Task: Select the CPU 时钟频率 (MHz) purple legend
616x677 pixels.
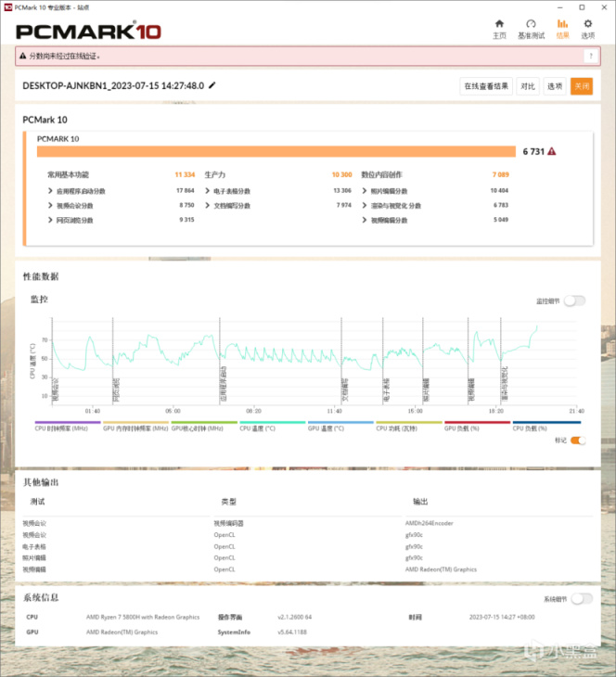Action: coord(68,426)
